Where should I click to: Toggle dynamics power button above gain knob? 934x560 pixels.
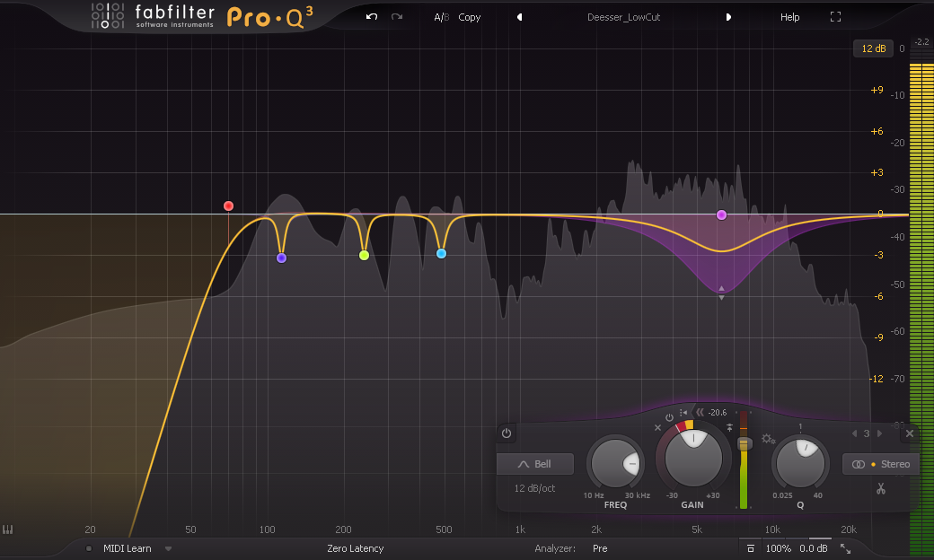670,418
